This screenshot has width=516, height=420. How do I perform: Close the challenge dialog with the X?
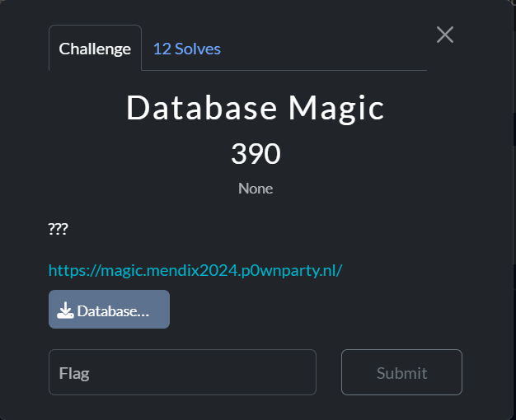445,35
